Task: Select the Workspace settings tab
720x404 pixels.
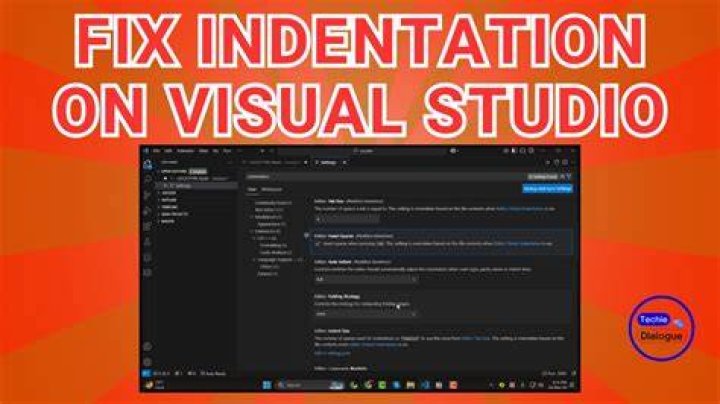Action: pyautogui.click(x=271, y=189)
